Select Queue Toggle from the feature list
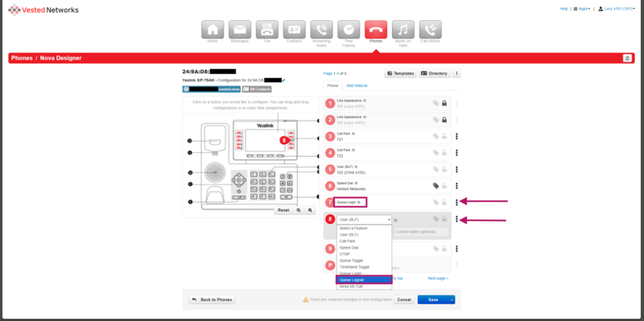The width and height of the screenshot is (644, 321). [x=365, y=261]
